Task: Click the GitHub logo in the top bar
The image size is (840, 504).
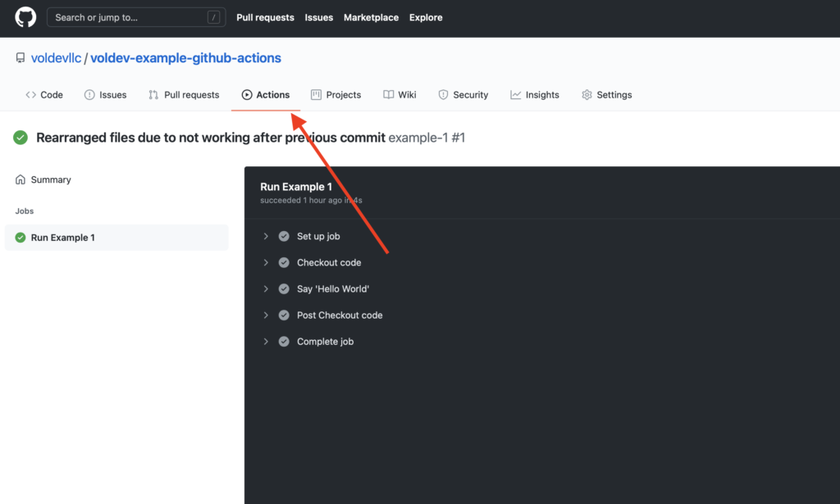Action: click(x=25, y=16)
